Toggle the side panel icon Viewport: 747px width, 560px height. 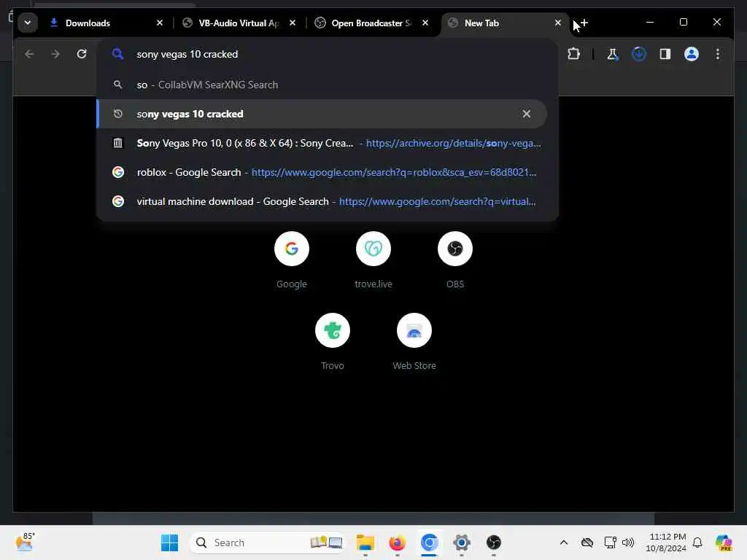[665, 54]
